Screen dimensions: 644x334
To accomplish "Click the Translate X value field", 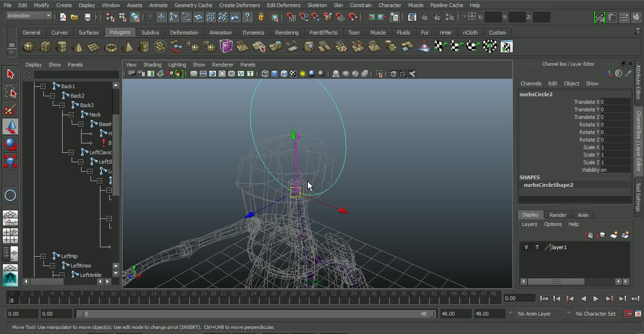I will click(x=615, y=102).
